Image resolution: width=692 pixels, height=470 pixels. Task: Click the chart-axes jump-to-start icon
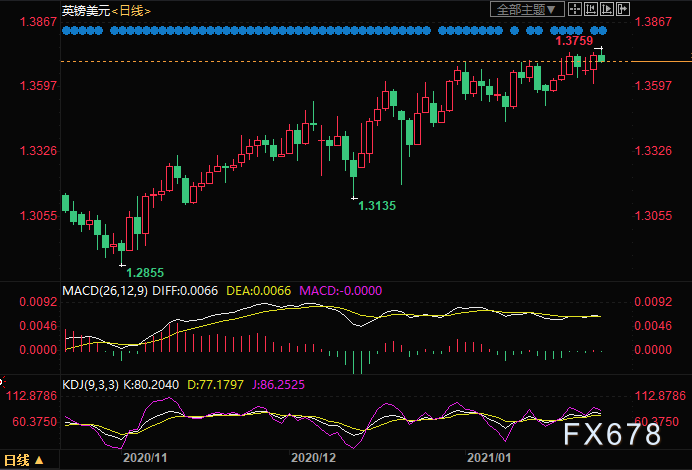[x=590, y=9]
